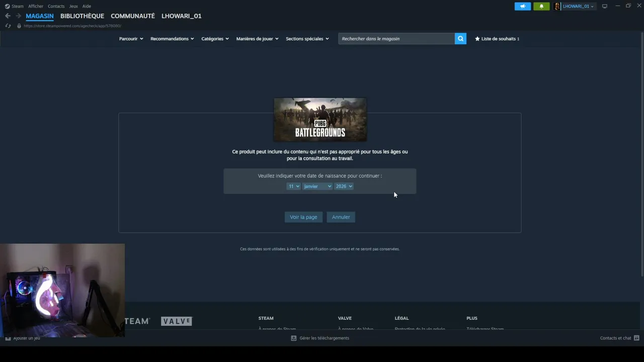Expand the Catégories menu
The image size is (644, 362).
(215, 39)
